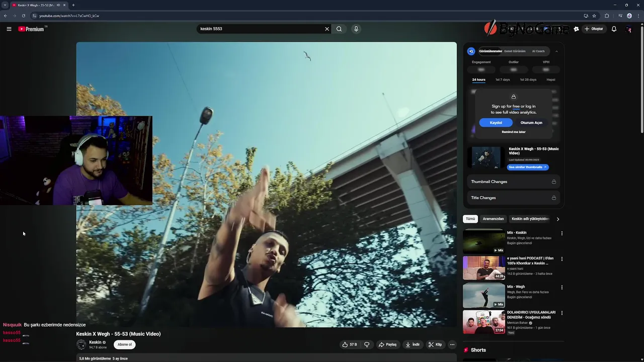644x362 pixels.
Task: Click Remind me later link
Action: 514,132
